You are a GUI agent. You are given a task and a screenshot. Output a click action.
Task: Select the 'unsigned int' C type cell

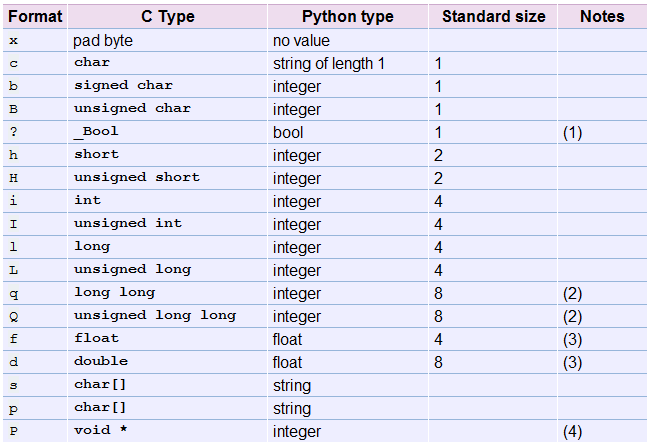pyautogui.click(x=128, y=224)
